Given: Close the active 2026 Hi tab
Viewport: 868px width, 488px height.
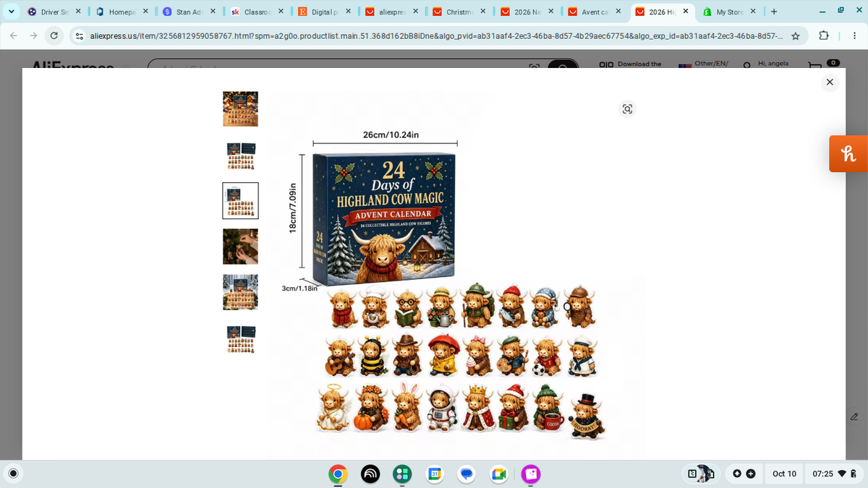Looking at the screenshot, I should point(686,12).
